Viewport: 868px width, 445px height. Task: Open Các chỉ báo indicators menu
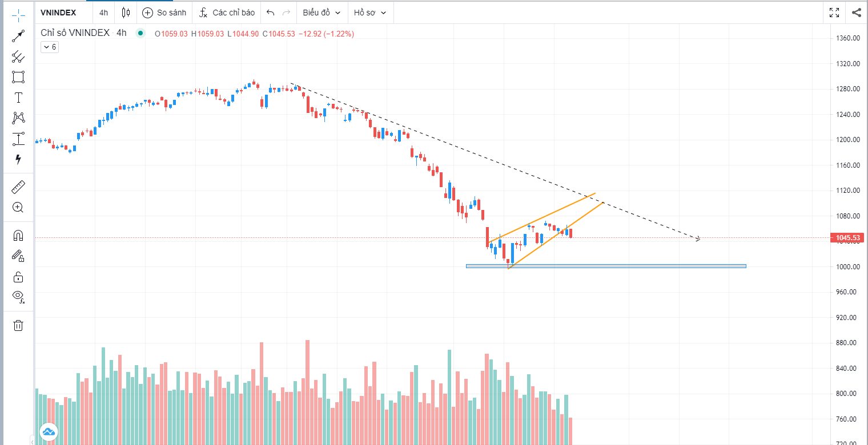pos(227,12)
